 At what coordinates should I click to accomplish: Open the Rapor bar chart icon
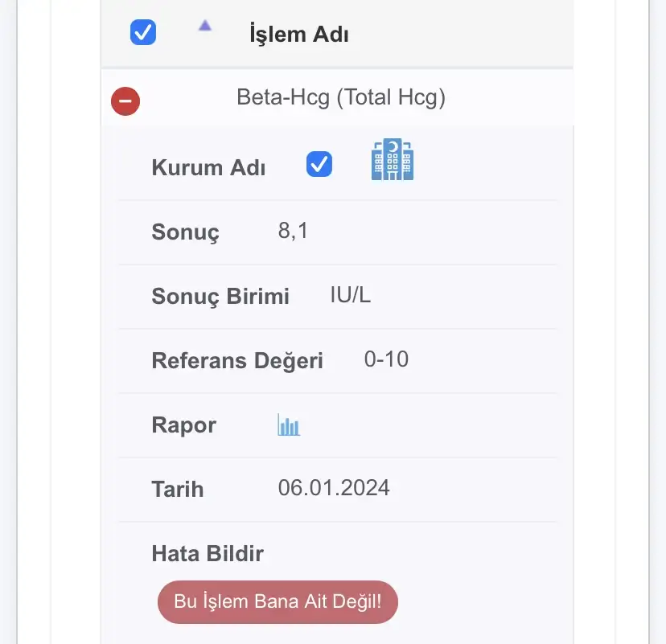click(x=289, y=425)
